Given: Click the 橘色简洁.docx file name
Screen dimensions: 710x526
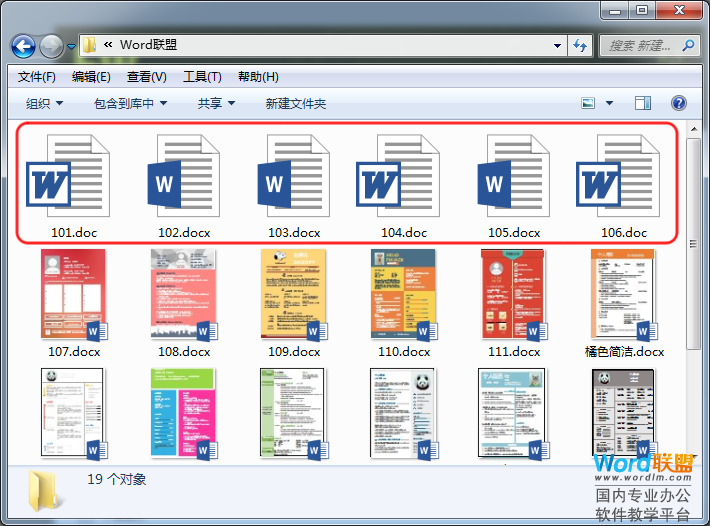Looking at the screenshot, I should coord(624,352).
